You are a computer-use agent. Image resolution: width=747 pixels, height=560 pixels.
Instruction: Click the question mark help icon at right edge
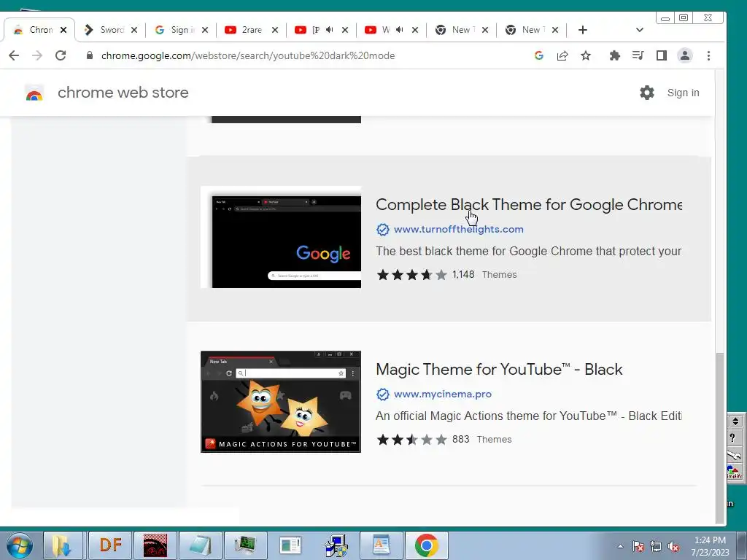(733, 437)
